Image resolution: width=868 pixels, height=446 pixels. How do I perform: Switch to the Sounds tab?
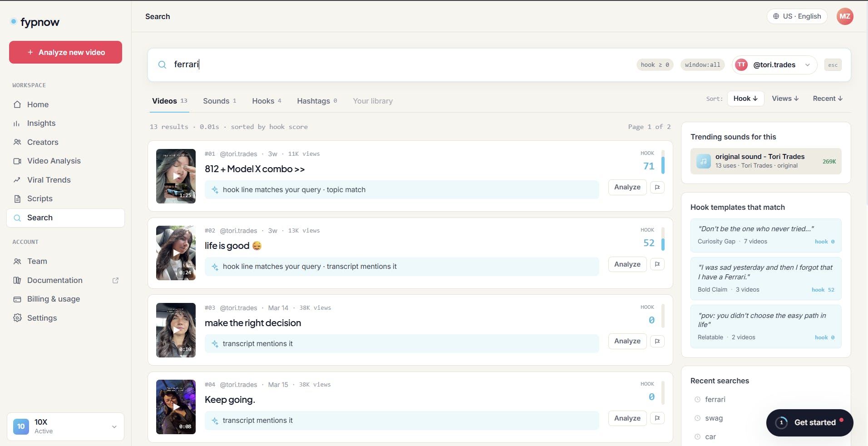[x=220, y=101]
